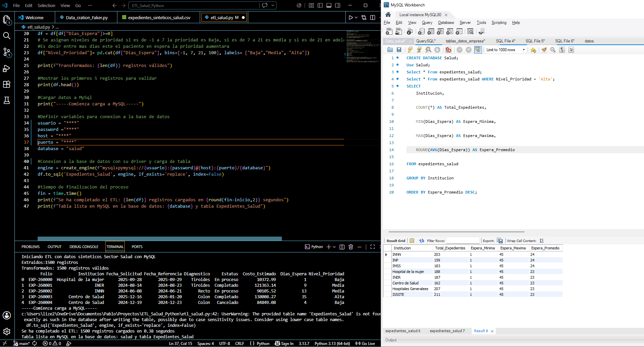Open VS Code Manage gear menu
This screenshot has height=347, width=644.
(7, 332)
